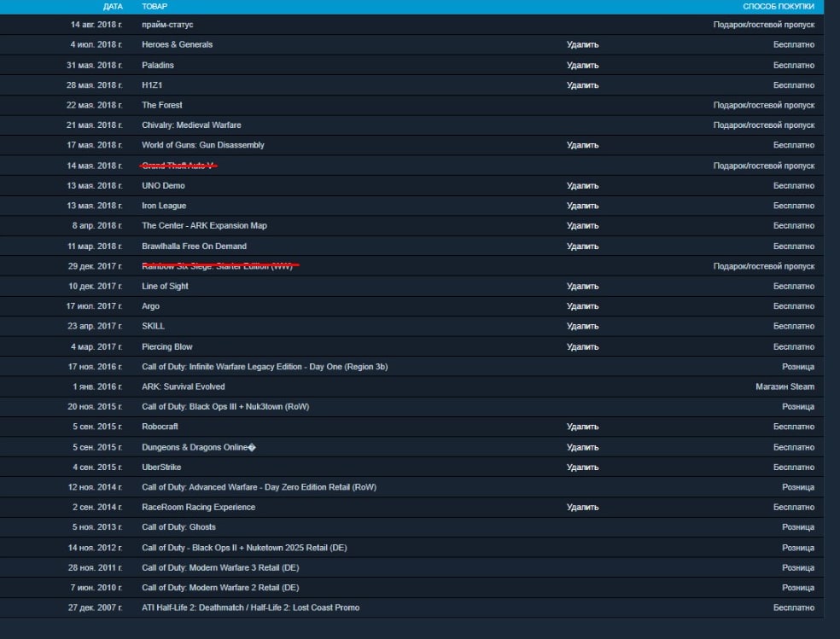
Task: Click ARK: Survival Evolved product name
Action: (184, 386)
